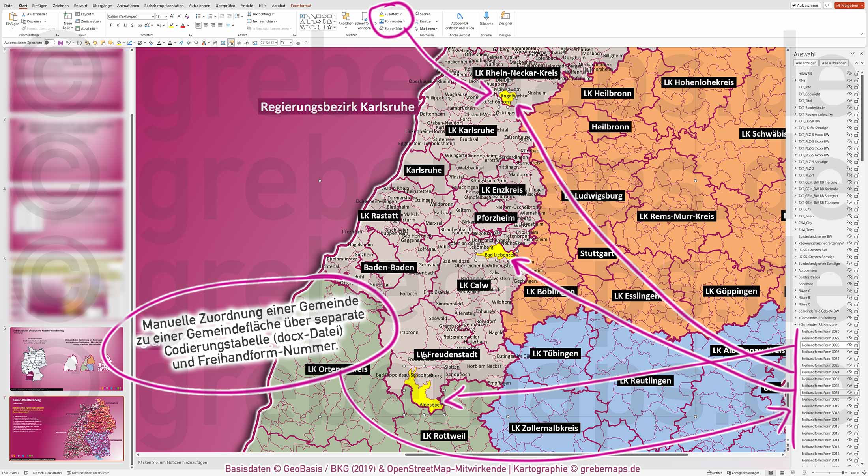Switch to the Formformat ribbon tab
This screenshot has width=868, height=476.
(301, 6)
